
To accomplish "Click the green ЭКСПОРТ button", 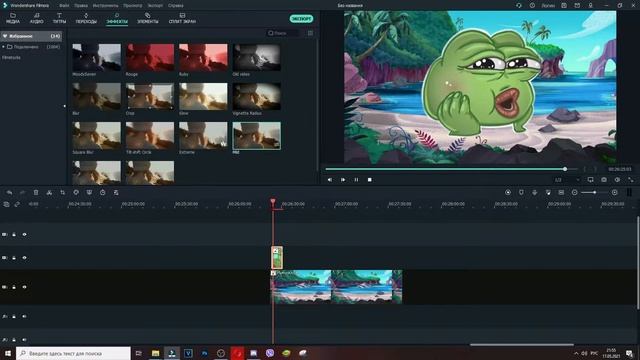I will click(x=302, y=19).
